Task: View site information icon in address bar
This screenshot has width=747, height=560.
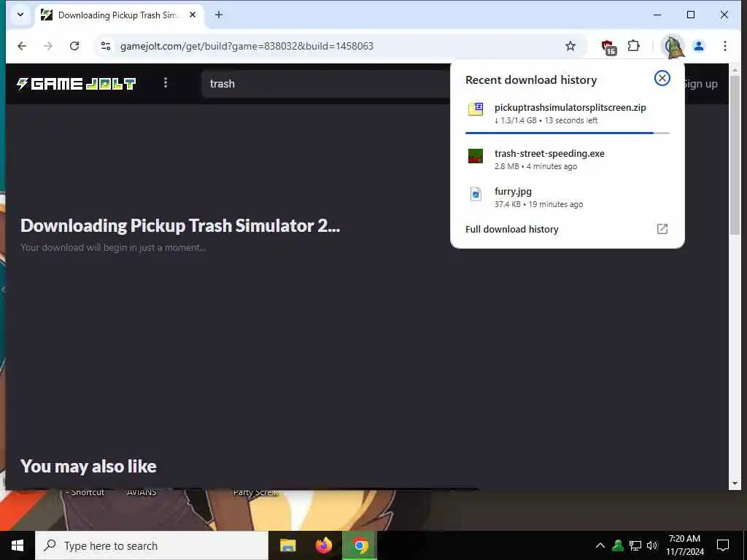Action: (106, 46)
